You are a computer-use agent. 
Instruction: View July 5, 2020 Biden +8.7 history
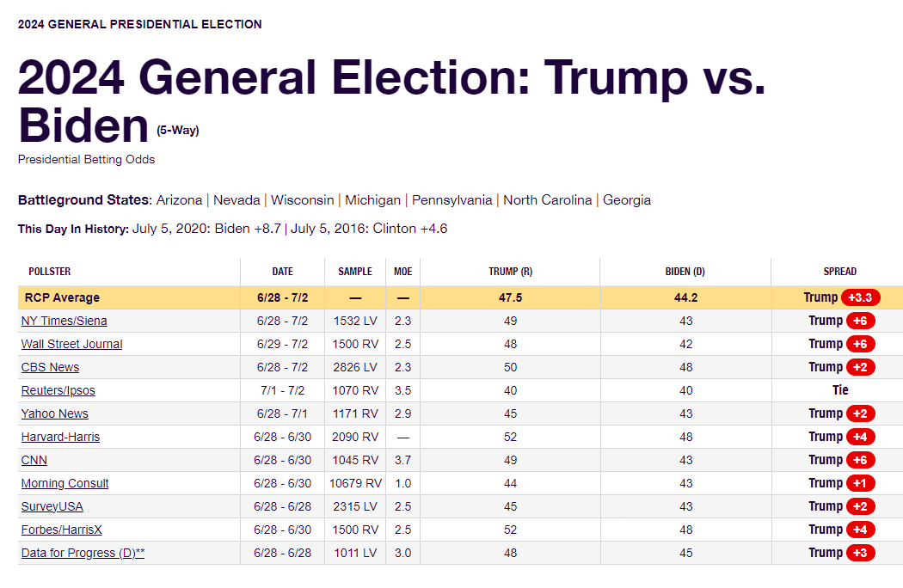(207, 229)
